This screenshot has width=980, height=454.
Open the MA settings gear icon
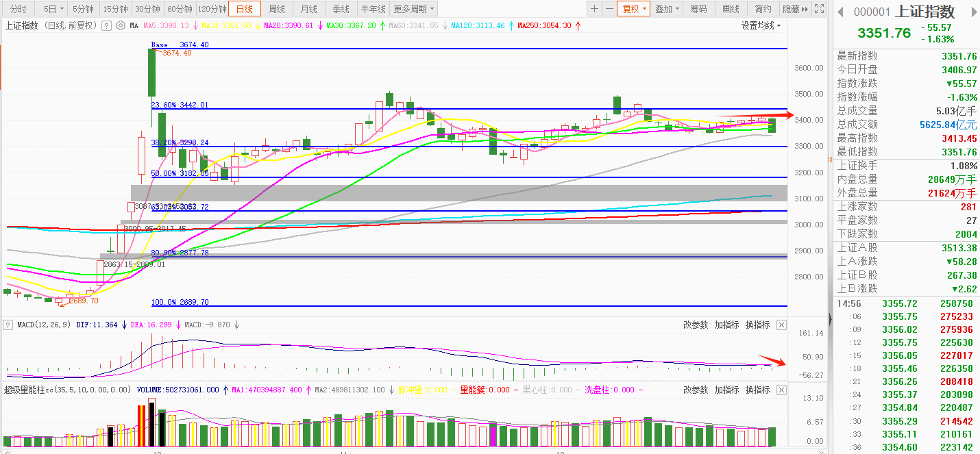pos(121,25)
